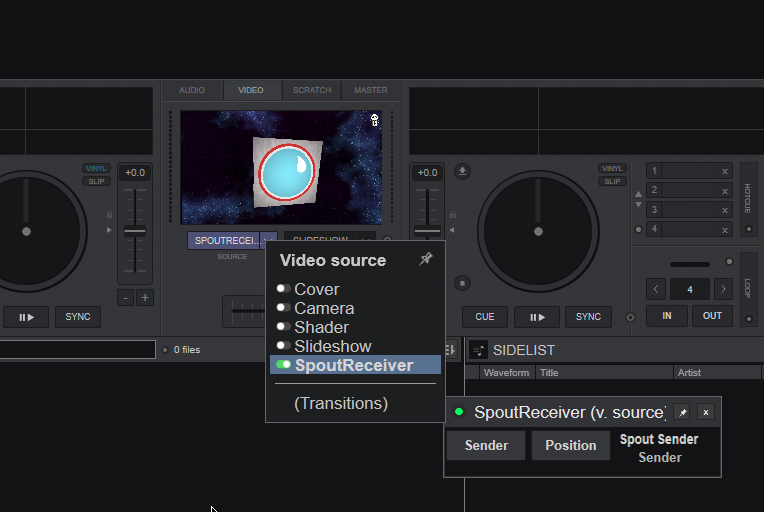Select the VIDEO tab
Viewport: 764px width, 512px height.
coord(251,90)
